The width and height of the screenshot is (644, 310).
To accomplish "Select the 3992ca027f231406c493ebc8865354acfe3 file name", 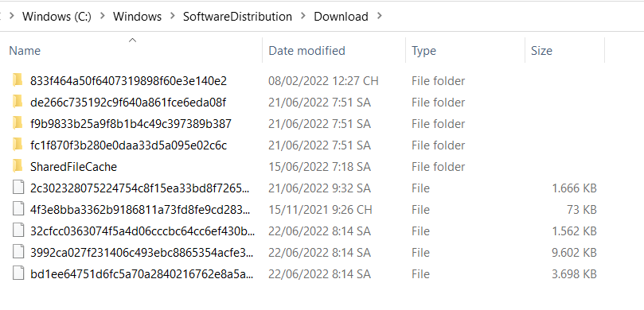I will pyautogui.click(x=142, y=253).
